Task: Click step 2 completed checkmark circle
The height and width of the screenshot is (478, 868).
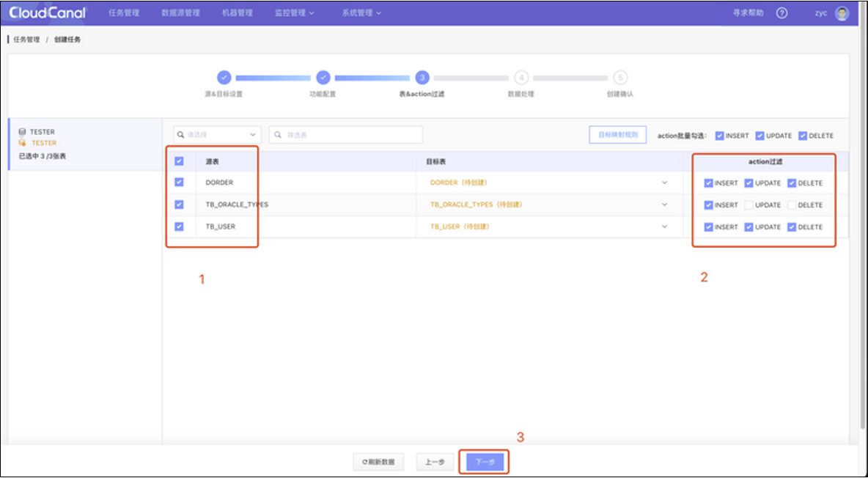Action: pyautogui.click(x=323, y=78)
